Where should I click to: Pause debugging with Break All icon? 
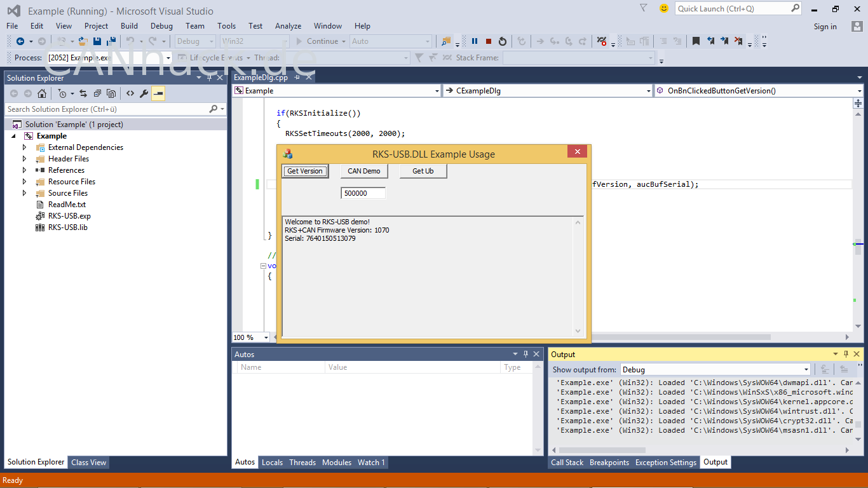[x=475, y=41]
